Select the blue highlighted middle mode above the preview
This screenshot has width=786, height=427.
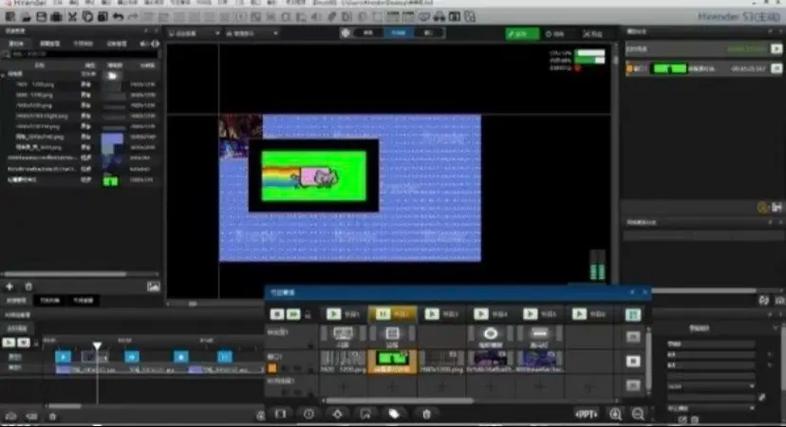click(x=399, y=33)
